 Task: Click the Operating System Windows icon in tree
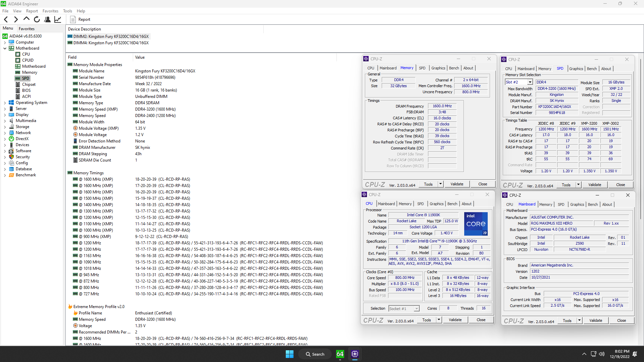pyautogui.click(x=11, y=103)
